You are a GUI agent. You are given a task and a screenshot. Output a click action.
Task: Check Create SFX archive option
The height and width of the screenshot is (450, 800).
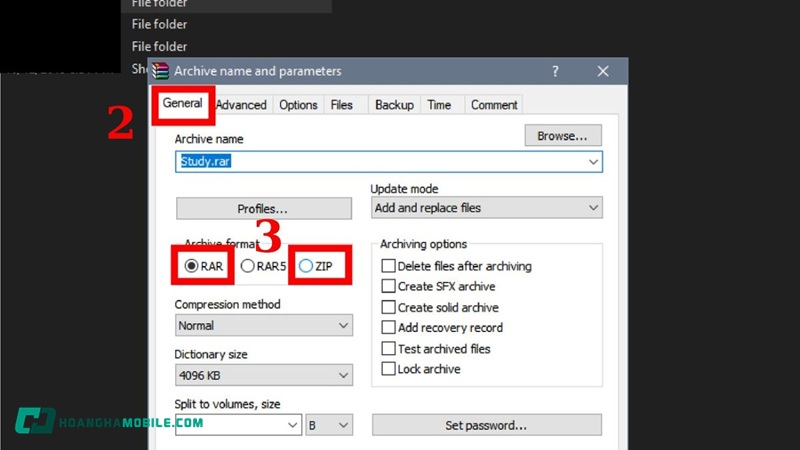(389, 287)
